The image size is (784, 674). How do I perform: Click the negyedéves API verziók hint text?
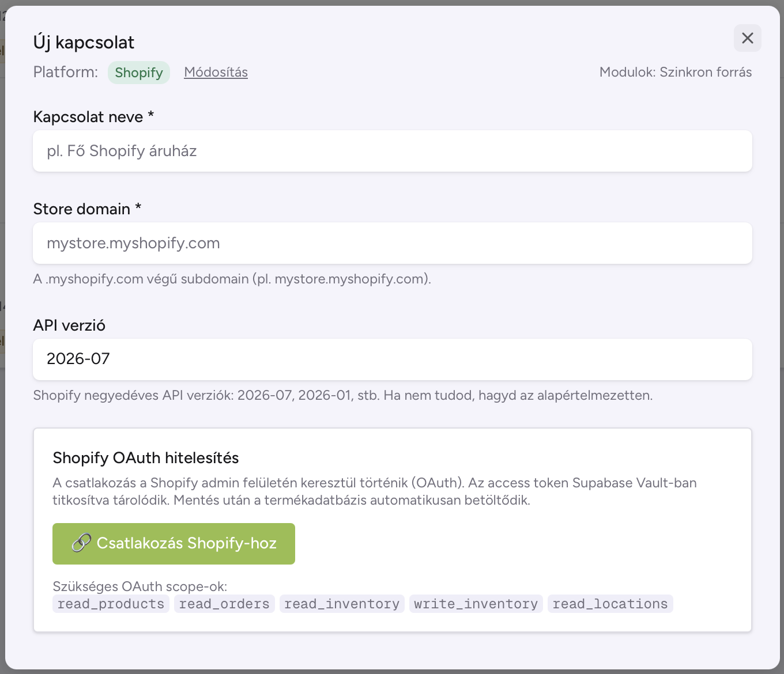(343, 395)
